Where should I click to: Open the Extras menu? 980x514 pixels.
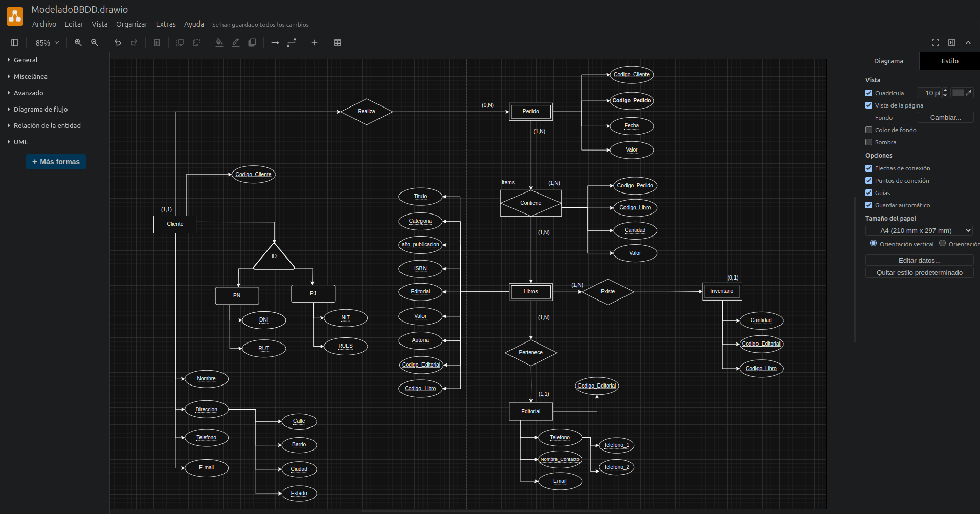[166, 24]
